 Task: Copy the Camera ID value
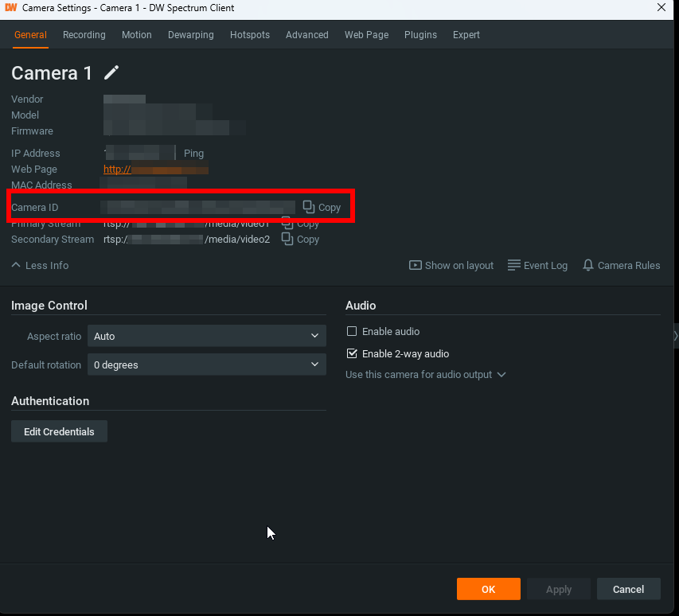click(322, 207)
